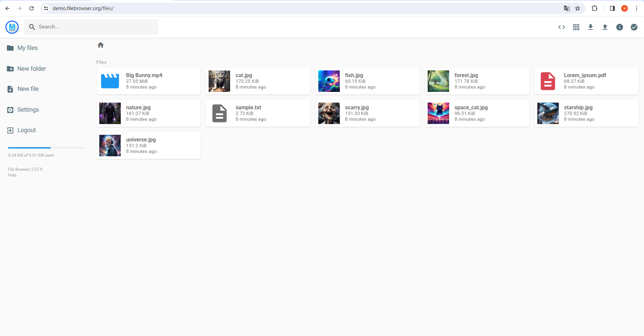Click the File Browser logo

(x=12, y=27)
